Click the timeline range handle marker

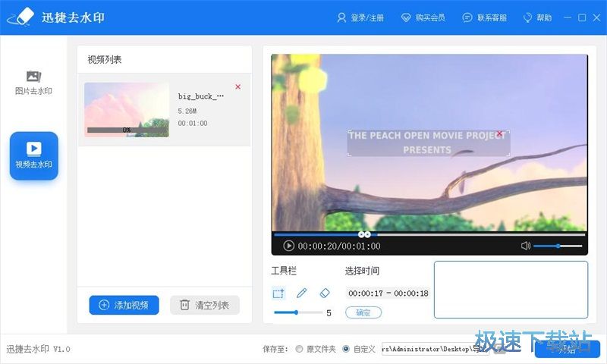coord(364,234)
